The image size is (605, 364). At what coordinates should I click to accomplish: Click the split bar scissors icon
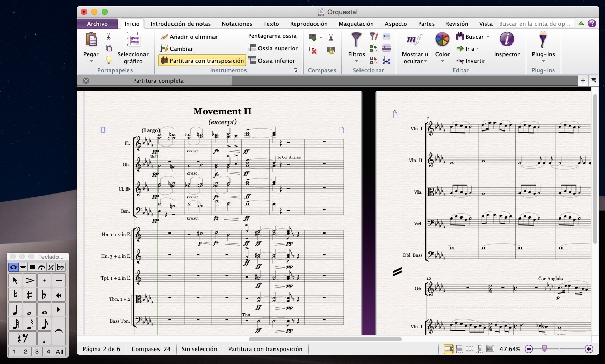click(330, 37)
